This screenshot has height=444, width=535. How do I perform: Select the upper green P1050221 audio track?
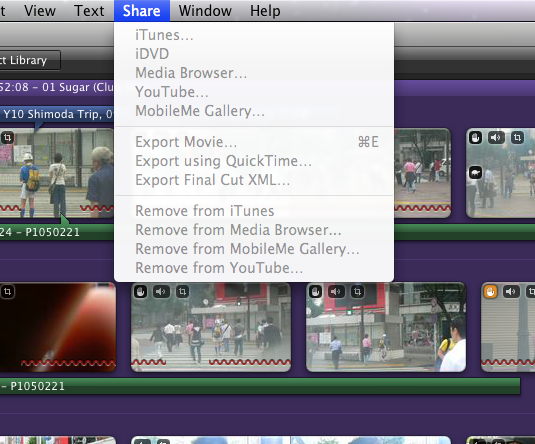[56, 232]
